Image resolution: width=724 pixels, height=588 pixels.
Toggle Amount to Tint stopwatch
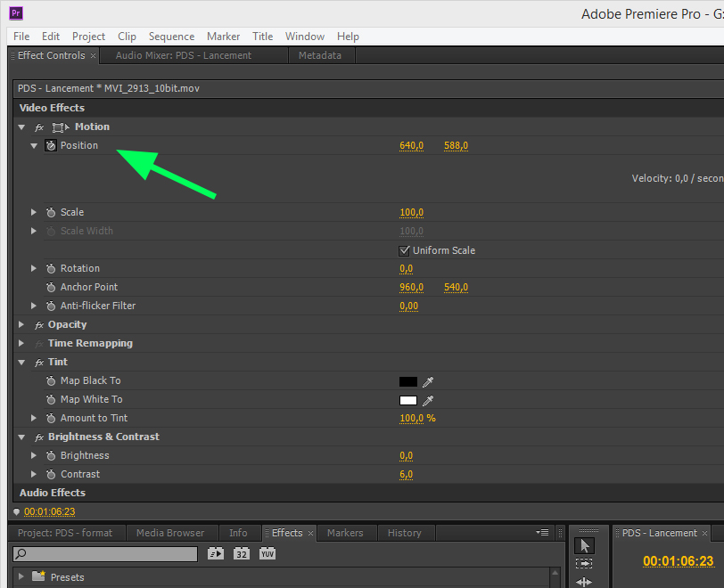[51, 418]
